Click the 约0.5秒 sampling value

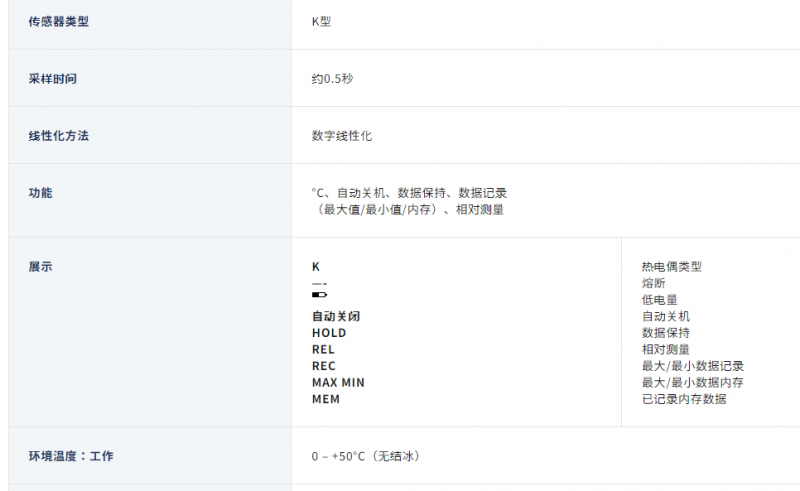(332, 79)
